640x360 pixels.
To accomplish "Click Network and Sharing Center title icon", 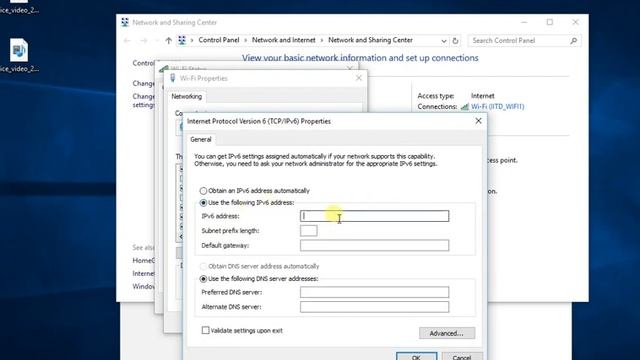I will coord(125,22).
